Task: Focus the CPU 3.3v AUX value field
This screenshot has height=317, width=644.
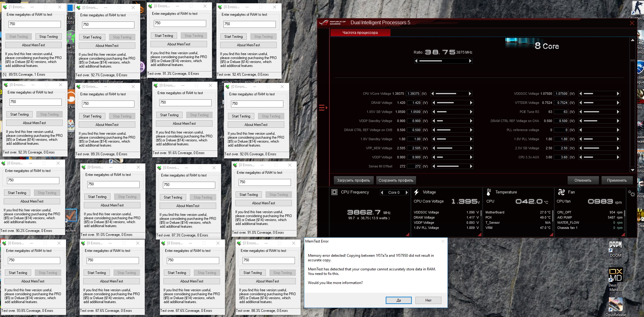Action: tap(561, 157)
